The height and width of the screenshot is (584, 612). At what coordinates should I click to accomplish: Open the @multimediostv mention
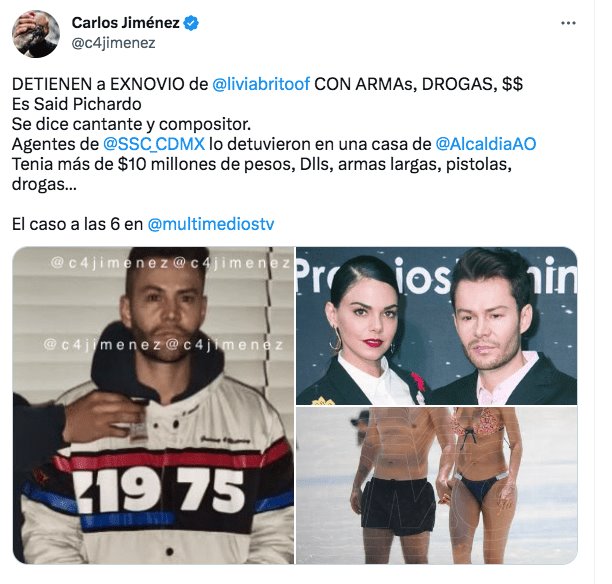211,224
